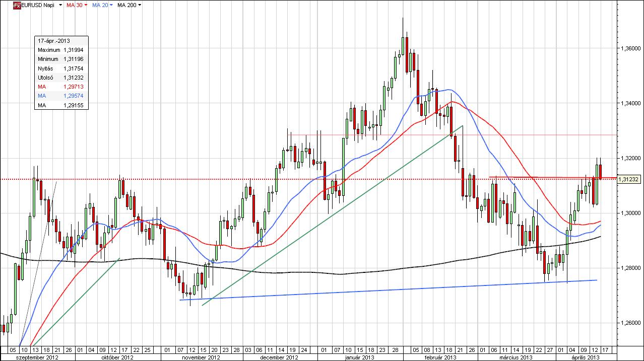Select the Minimum 1,31196 row
Image resolution: width=644 pixels, height=361 pixels.
click(60, 59)
